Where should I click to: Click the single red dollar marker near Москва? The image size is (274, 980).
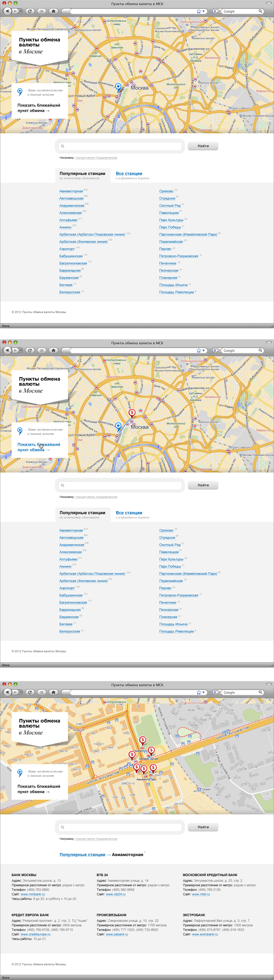click(132, 413)
